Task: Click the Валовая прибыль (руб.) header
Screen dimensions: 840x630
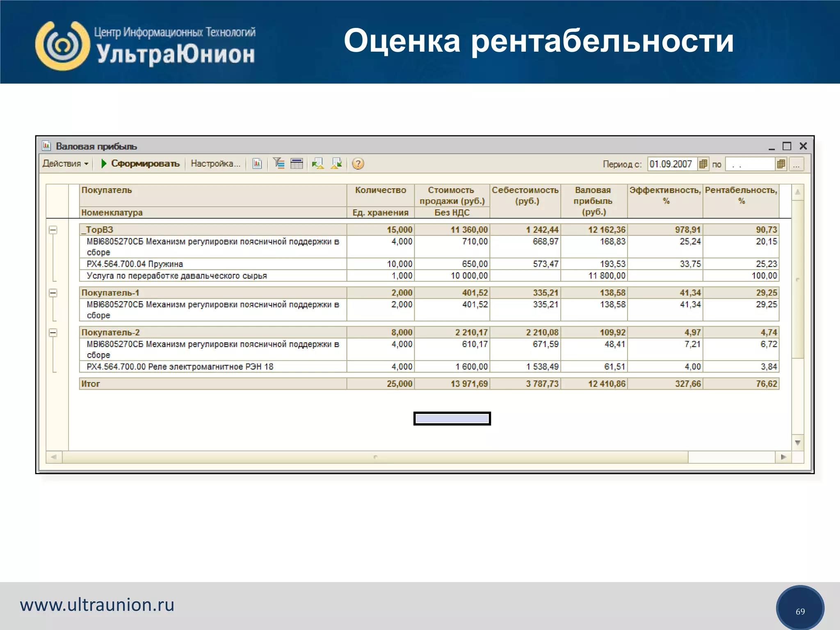Action: 594,201
